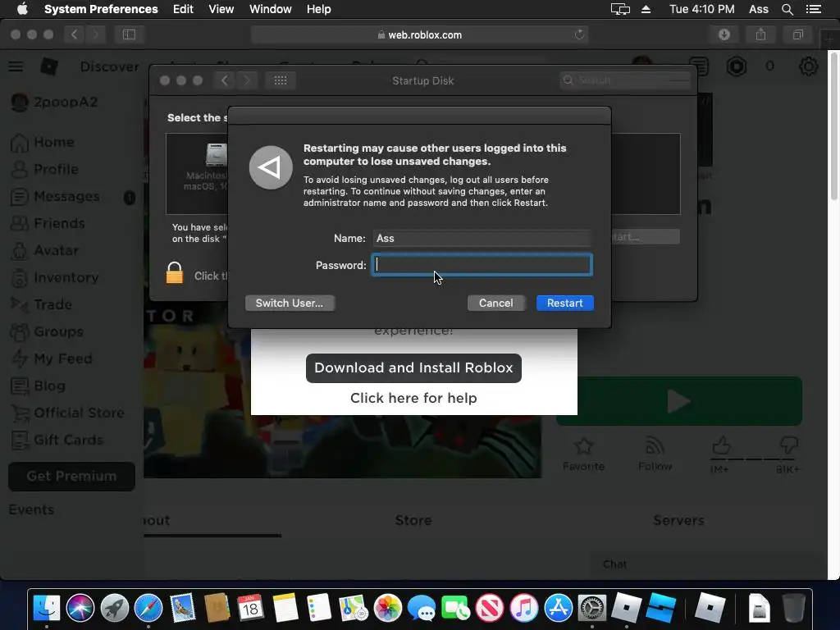Open the Apple menu
The width and height of the screenshot is (840, 630).
click(x=22, y=9)
